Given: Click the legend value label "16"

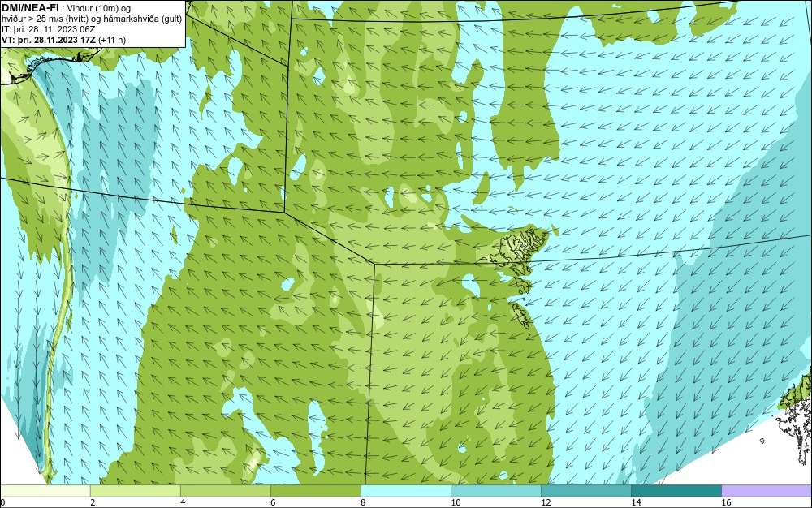Looking at the screenshot, I should click(726, 502).
